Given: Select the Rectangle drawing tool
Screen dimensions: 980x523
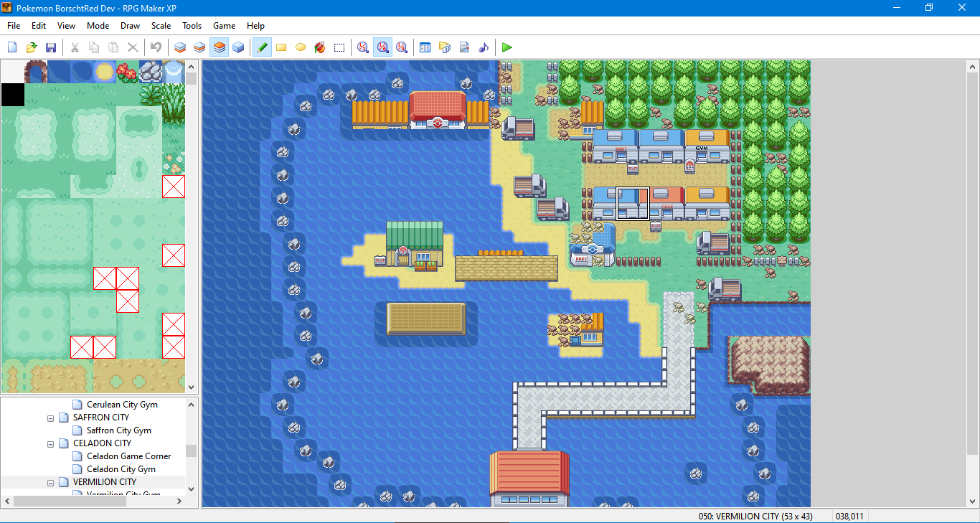Looking at the screenshot, I should click(281, 47).
